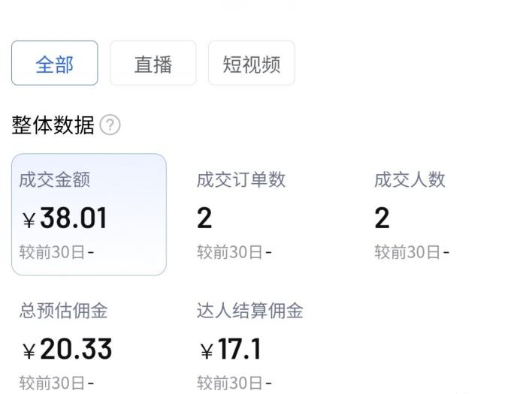Screen dimensions: 532x394
Task: Switch to the 全部 tab
Action: pyautogui.click(x=55, y=64)
